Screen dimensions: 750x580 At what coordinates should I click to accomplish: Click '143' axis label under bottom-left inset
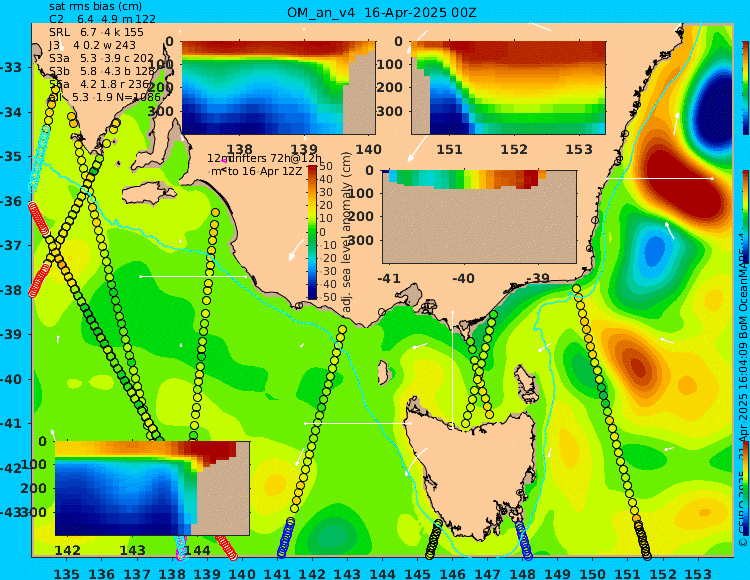click(132, 550)
